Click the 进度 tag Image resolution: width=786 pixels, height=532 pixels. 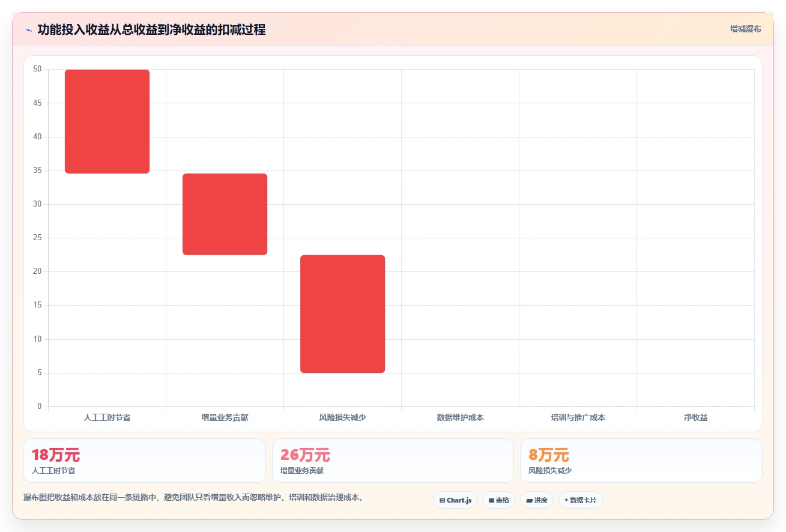(x=537, y=500)
